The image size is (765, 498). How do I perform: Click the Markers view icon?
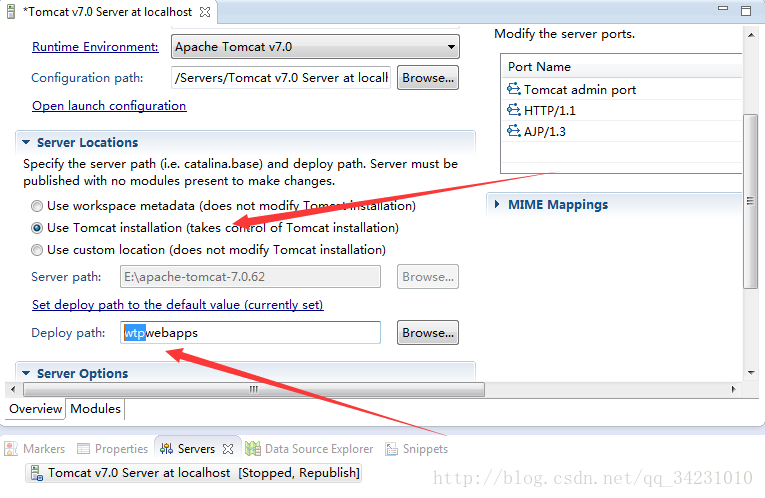point(11,448)
